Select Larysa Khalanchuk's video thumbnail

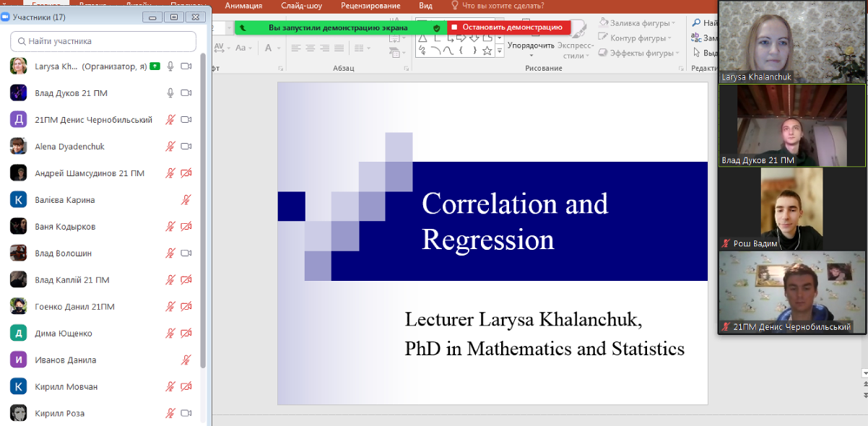coord(792,41)
